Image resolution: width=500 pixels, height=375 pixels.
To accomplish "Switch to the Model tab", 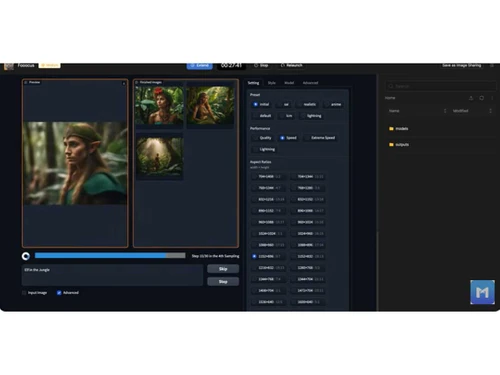I will [289, 83].
